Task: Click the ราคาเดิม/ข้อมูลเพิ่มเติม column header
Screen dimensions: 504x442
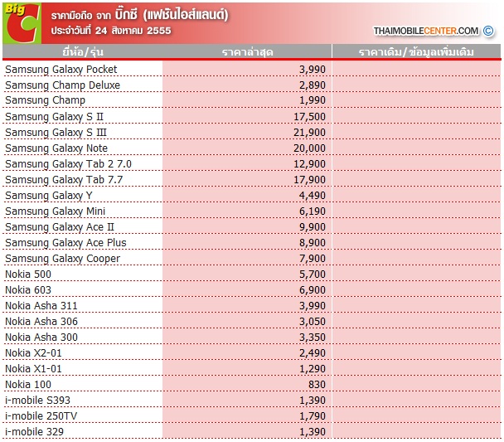Action: click(416, 52)
